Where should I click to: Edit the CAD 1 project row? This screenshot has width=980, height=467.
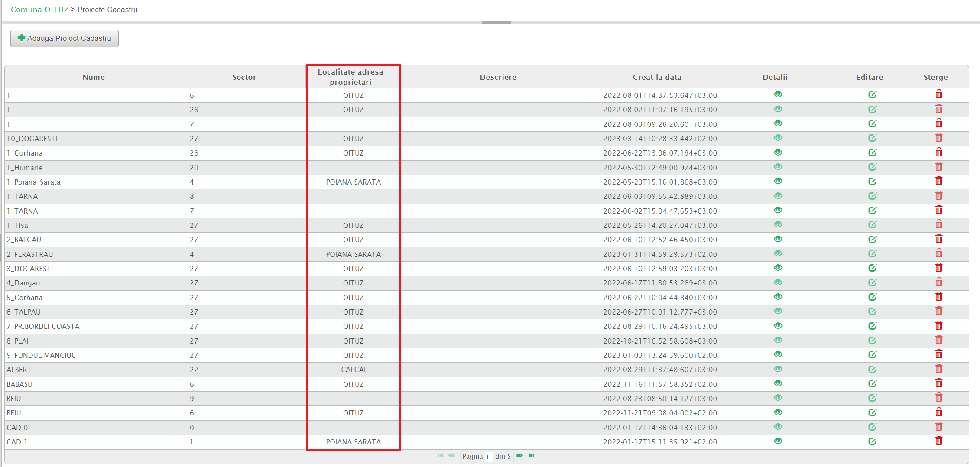pos(872,441)
